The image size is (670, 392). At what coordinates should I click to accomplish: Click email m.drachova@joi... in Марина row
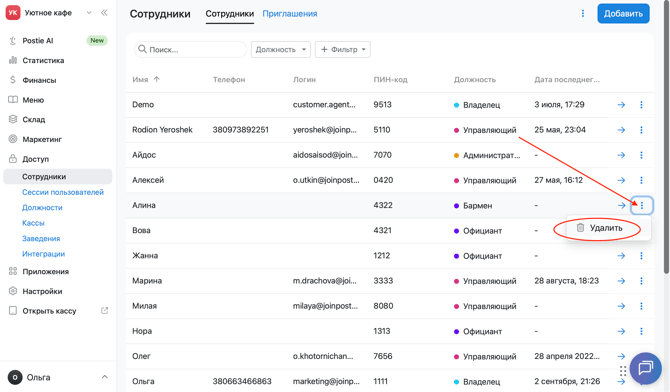(324, 281)
